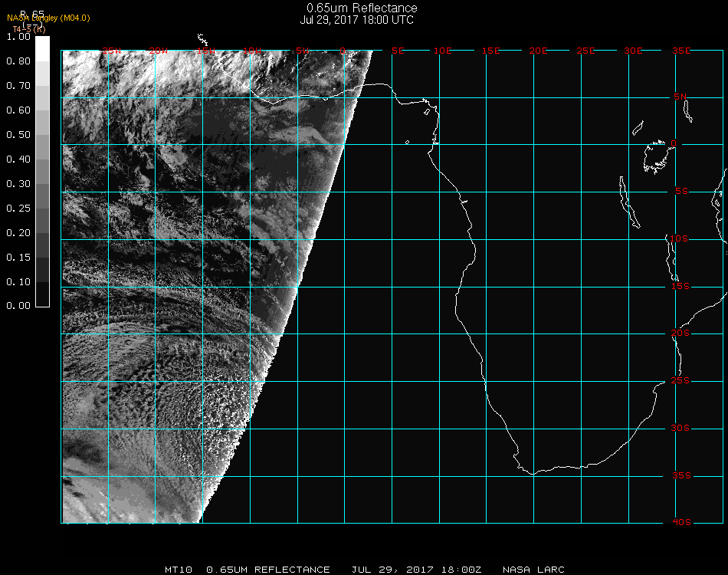
Task: Click the 35S latitude label
Action: pos(681,475)
